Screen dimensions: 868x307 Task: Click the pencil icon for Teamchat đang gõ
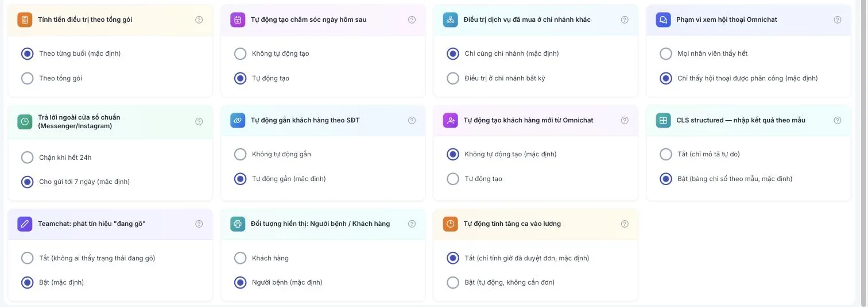click(25, 224)
